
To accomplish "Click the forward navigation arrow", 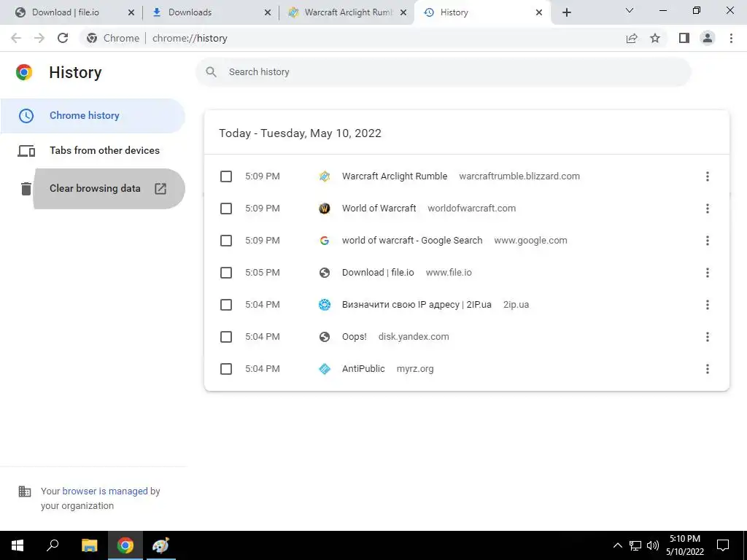I will tap(39, 38).
